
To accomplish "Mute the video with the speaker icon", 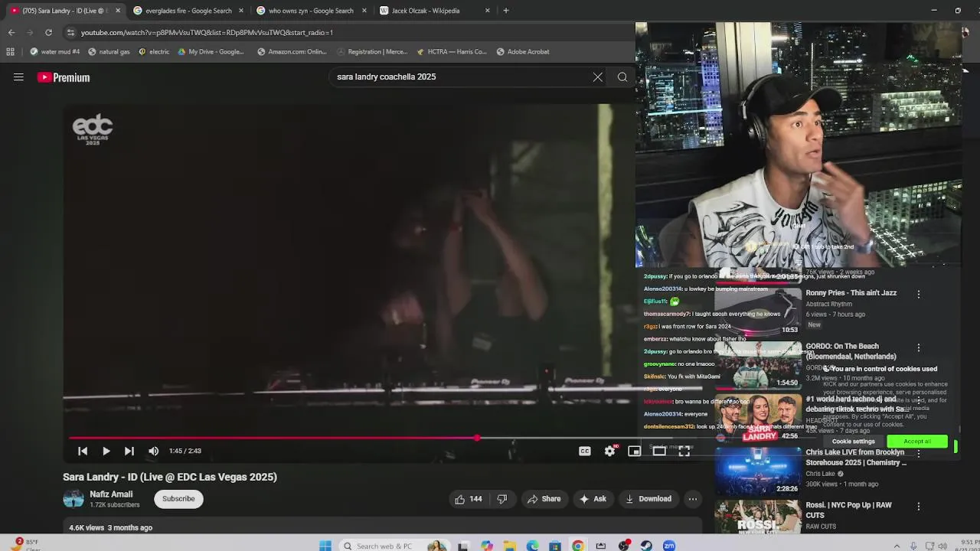I will point(153,452).
